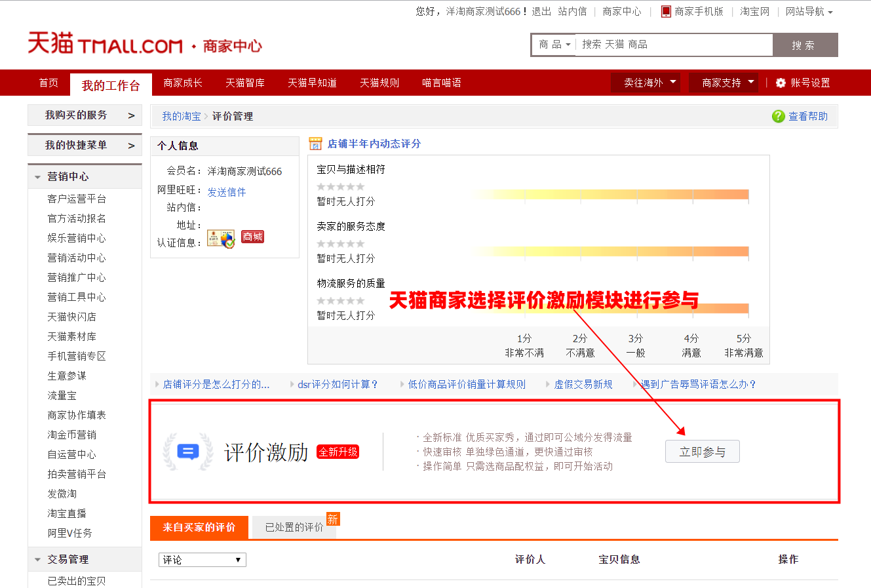Open 已卖出的宝贝 in the sidebar

pos(77,581)
